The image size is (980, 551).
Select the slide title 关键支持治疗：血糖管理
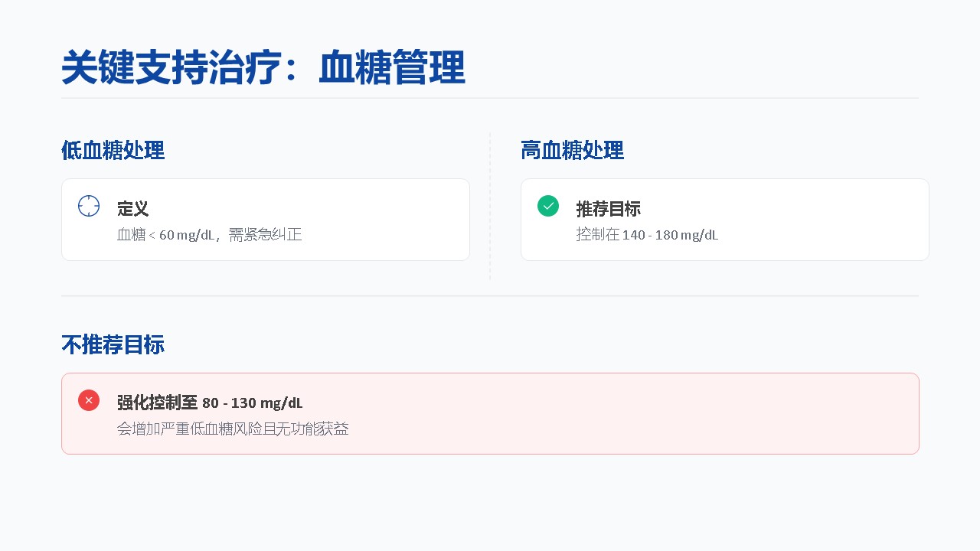[263, 68]
